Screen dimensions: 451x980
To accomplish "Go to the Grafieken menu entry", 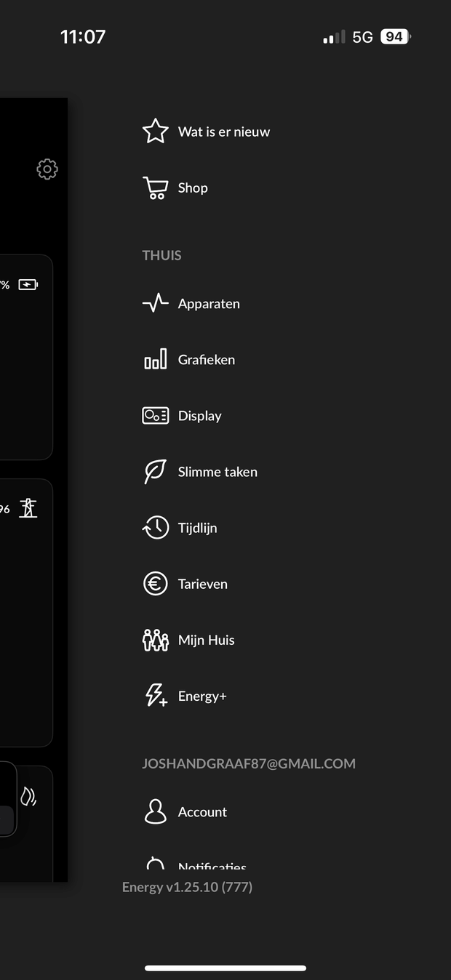I will pyautogui.click(x=206, y=359).
